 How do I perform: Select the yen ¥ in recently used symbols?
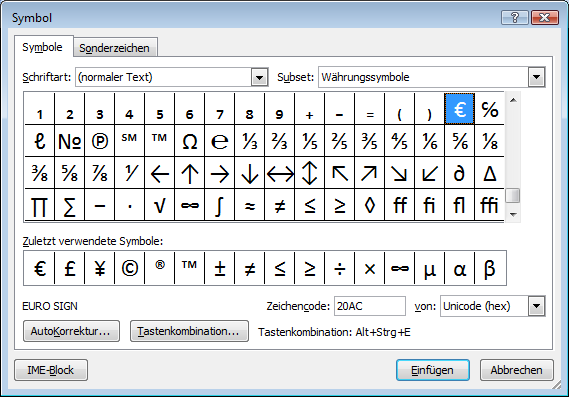click(x=99, y=268)
